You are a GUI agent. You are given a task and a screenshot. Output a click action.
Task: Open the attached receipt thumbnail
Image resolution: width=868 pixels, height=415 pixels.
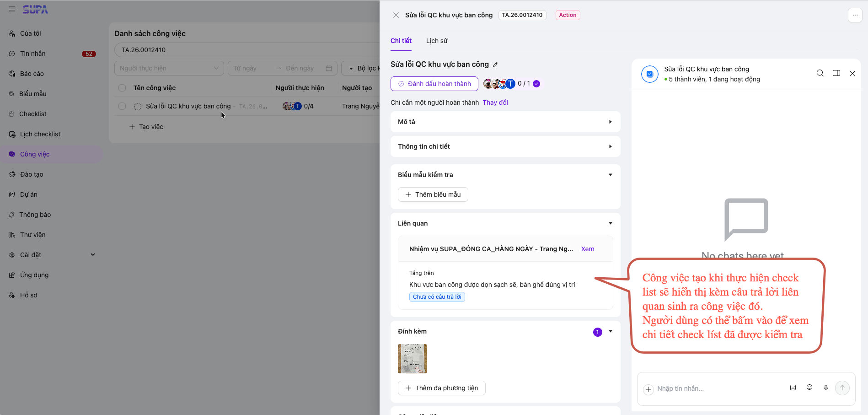coord(413,359)
